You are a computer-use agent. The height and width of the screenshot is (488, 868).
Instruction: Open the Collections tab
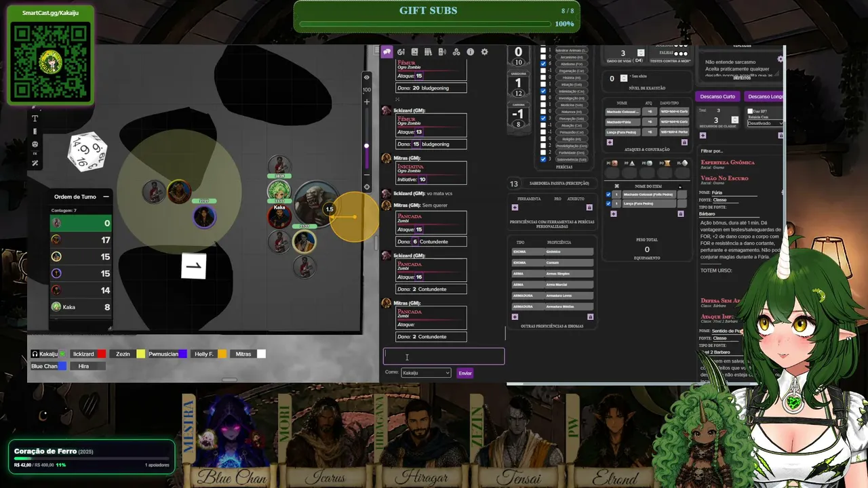[456, 52]
